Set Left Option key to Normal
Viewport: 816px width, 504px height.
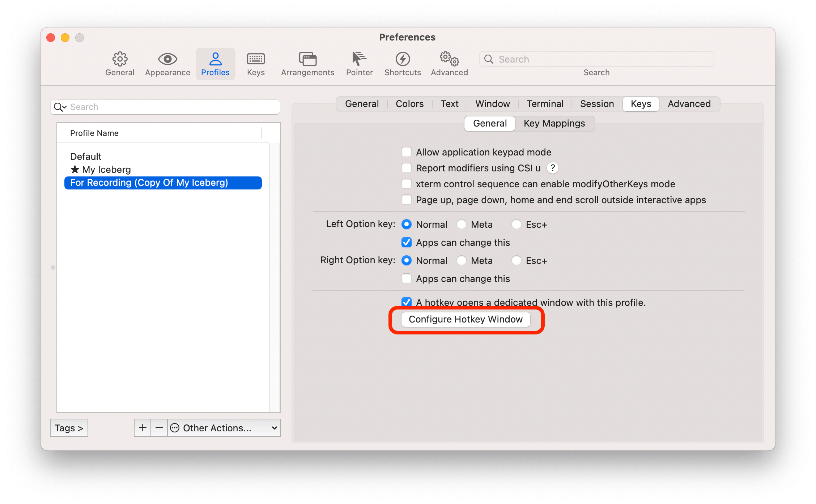click(407, 224)
